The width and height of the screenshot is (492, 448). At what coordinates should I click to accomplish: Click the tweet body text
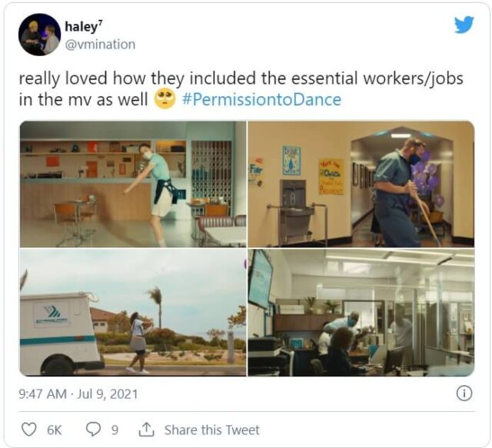pyautogui.click(x=241, y=89)
